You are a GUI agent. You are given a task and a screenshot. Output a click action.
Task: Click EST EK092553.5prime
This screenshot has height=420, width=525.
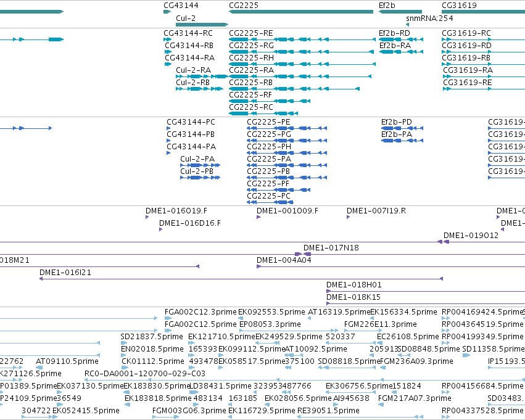click(272, 313)
